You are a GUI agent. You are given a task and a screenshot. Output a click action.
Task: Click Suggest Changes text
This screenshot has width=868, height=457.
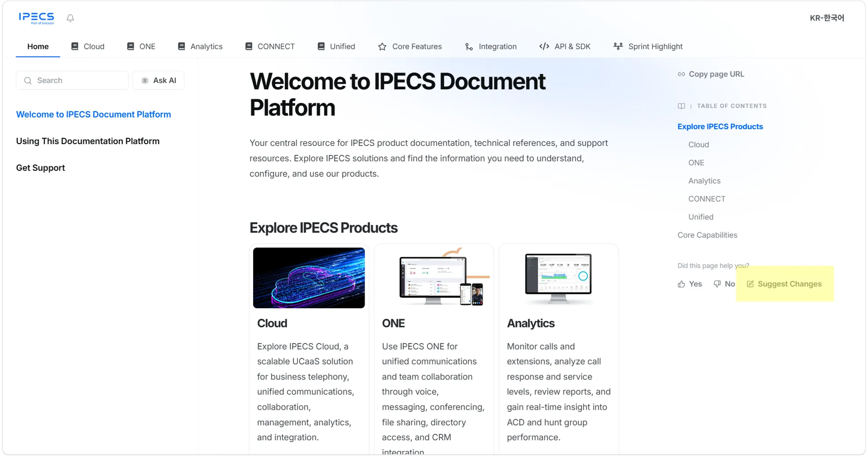pyautogui.click(x=790, y=284)
